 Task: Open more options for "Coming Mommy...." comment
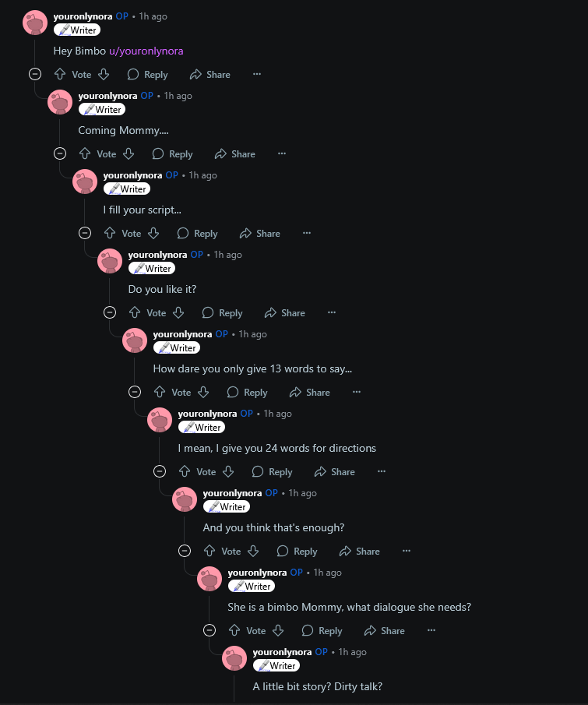click(x=282, y=153)
